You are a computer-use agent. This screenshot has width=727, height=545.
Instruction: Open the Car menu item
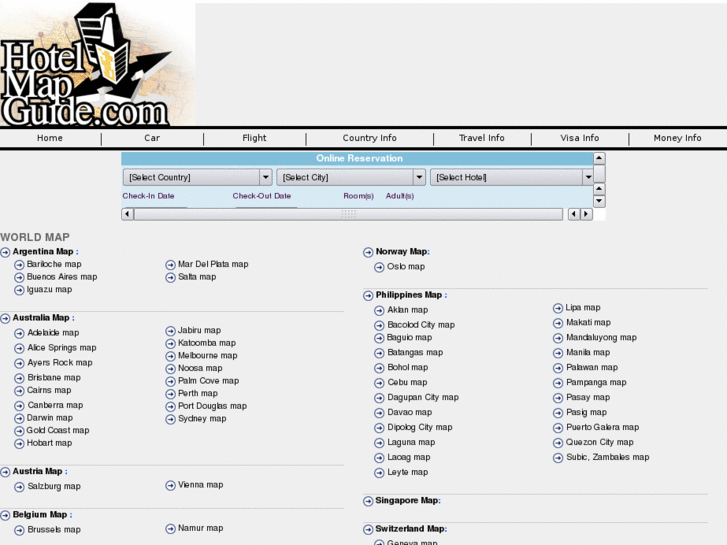click(x=152, y=138)
